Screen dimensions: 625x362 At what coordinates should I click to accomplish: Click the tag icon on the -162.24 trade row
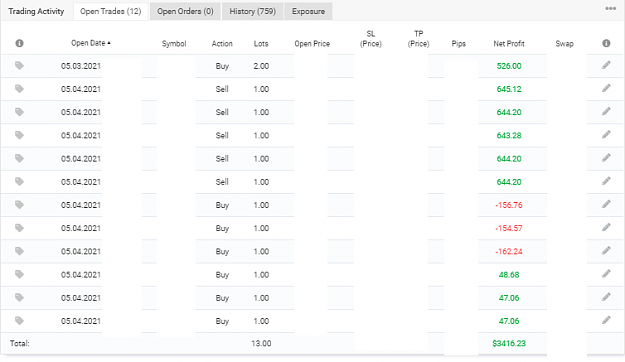tap(19, 251)
